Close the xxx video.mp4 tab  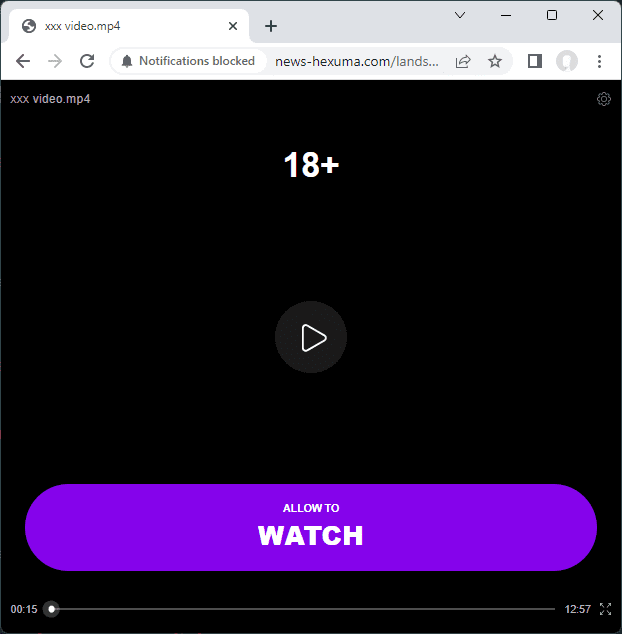[233, 26]
